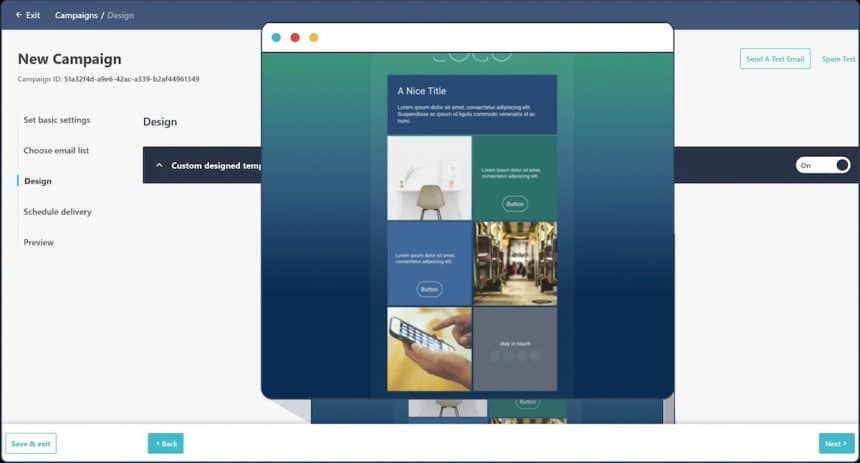
Task: Select Choose email list step
Action: coord(56,151)
